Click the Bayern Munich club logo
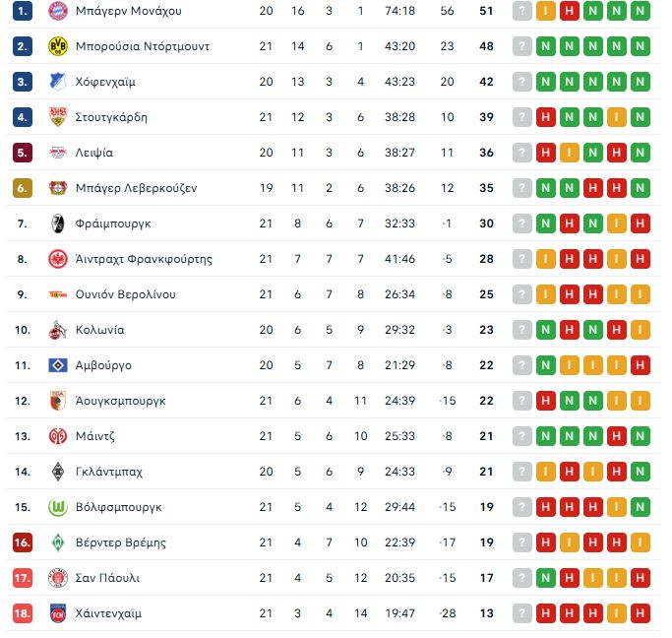672x638 pixels. [58, 11]
